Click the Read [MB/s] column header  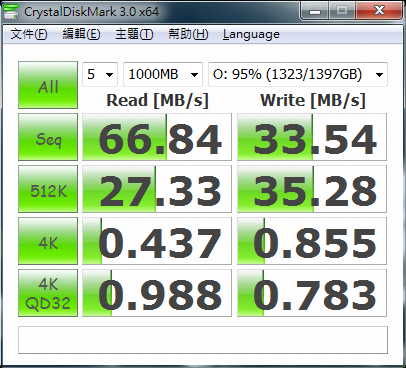157,100
